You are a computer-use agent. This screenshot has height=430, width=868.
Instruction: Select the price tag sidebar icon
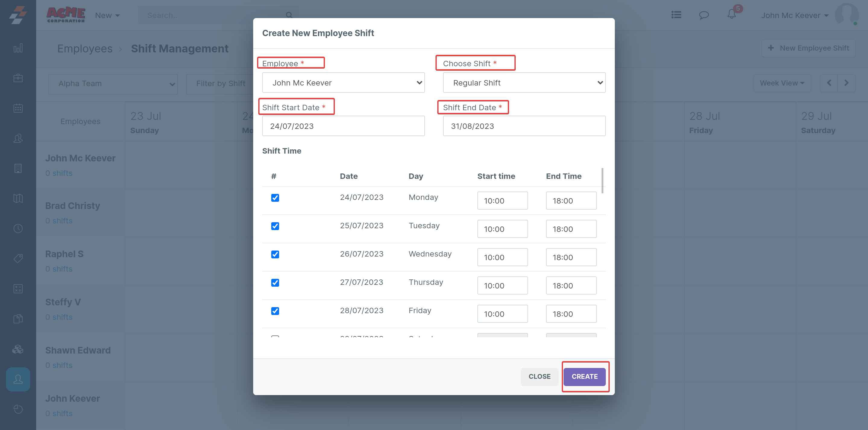point(18,259)
